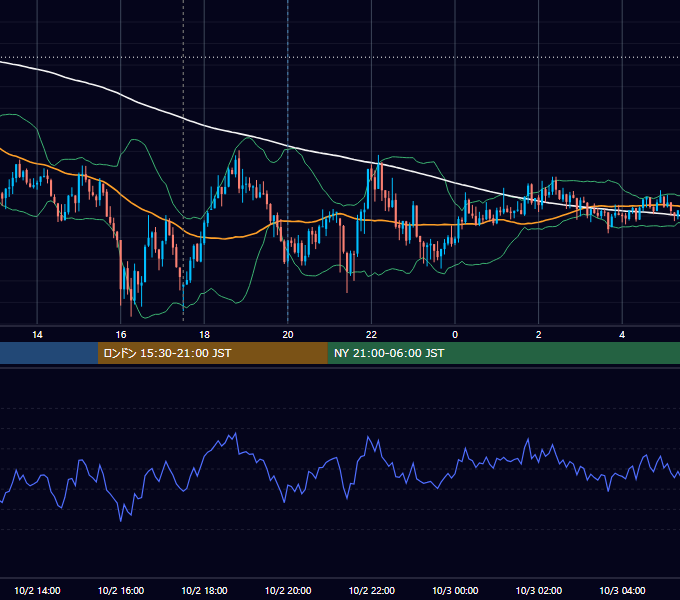
Task: Click the 10/2 18:00 time label
Action: click(x=204, y=590)
